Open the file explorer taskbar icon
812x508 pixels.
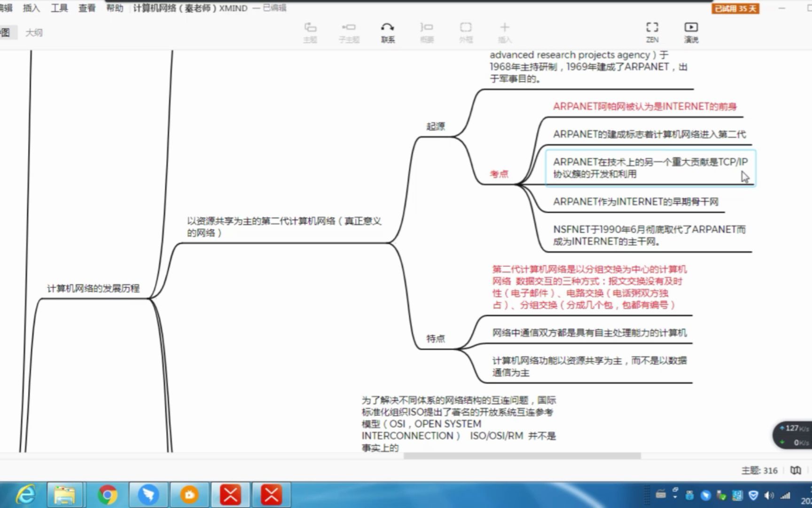pyautogui.click(x=65, y=495)
